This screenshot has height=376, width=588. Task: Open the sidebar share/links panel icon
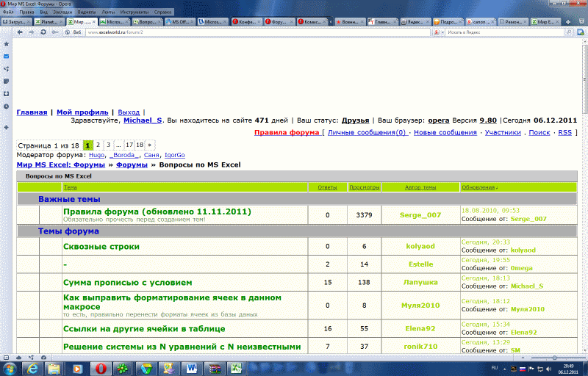pyautogui.click(x=6, y=69)
